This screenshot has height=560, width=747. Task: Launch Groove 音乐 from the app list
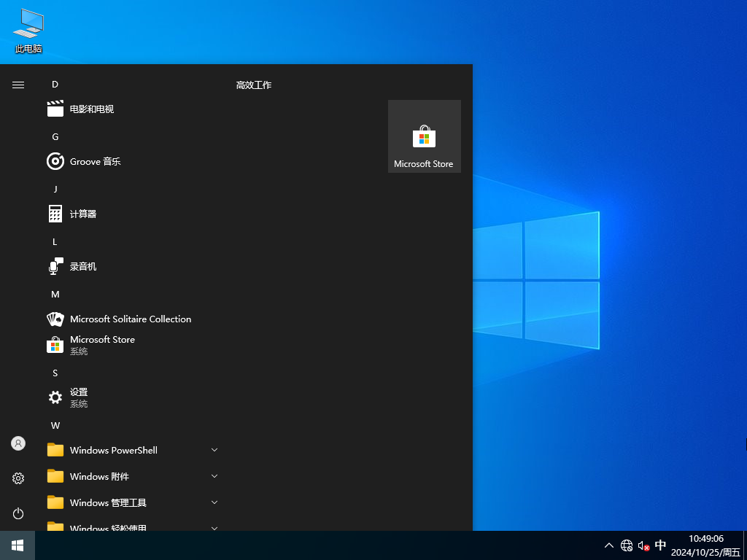(x=93, y=161)
